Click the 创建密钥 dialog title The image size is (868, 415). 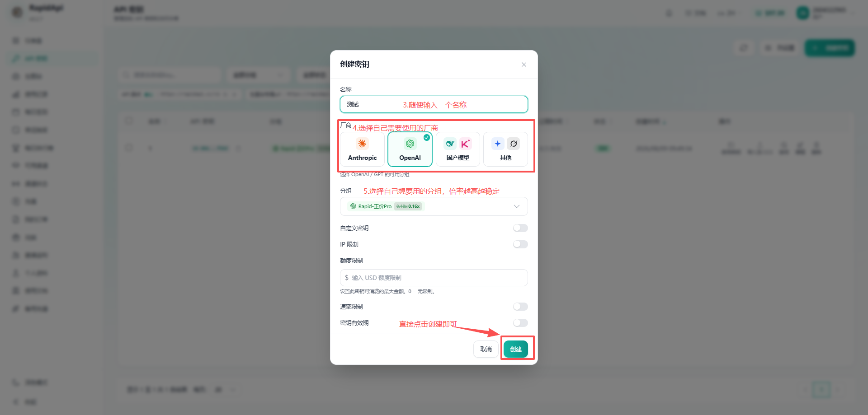coord(354,64)
